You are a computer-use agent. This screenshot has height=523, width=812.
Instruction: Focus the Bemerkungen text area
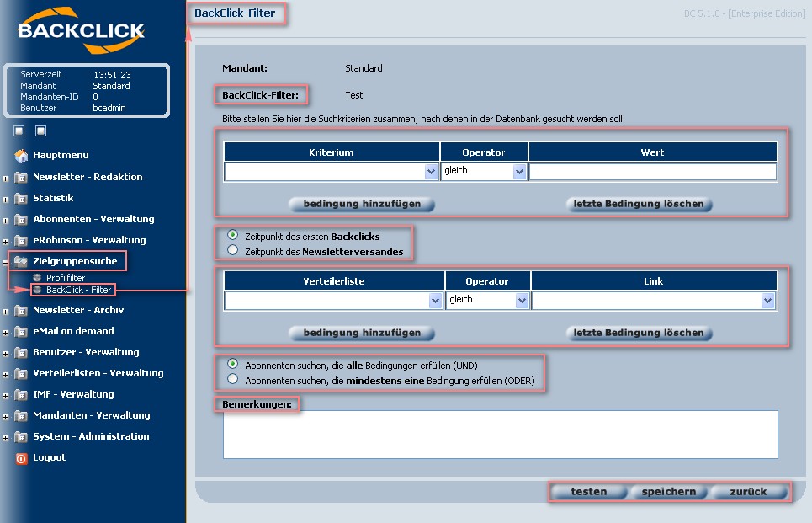pos(501,435)
